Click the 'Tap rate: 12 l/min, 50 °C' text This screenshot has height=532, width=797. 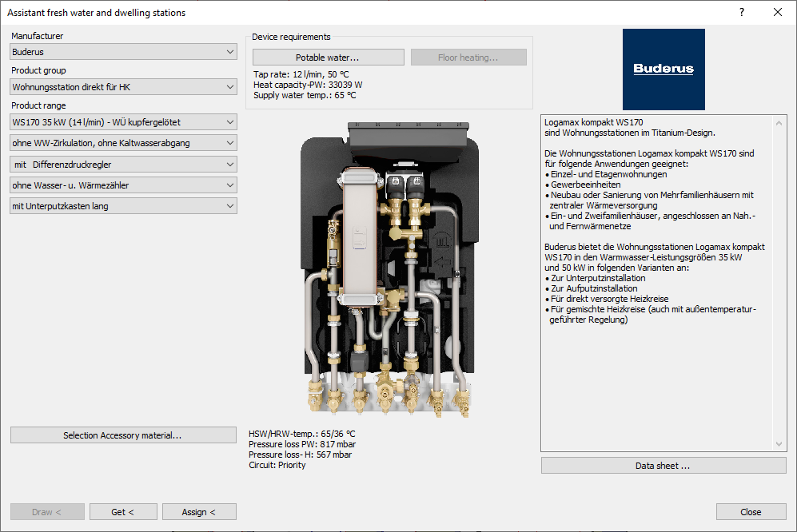coord(301,74)
